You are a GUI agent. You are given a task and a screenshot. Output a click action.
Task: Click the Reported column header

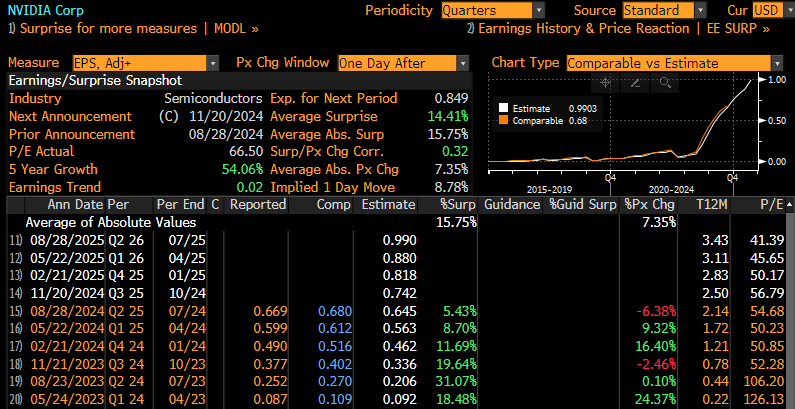pyautogui.click(x=258, y=205)
